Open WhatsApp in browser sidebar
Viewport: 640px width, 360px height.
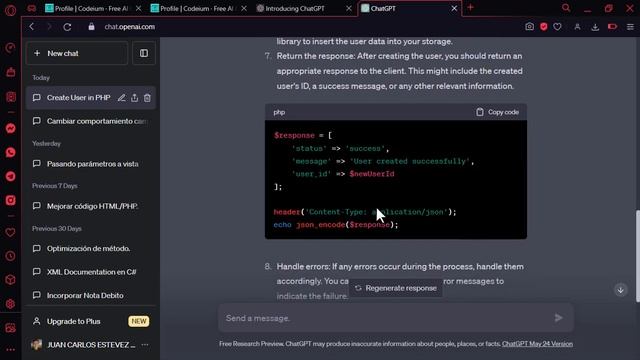click(11, 152)
